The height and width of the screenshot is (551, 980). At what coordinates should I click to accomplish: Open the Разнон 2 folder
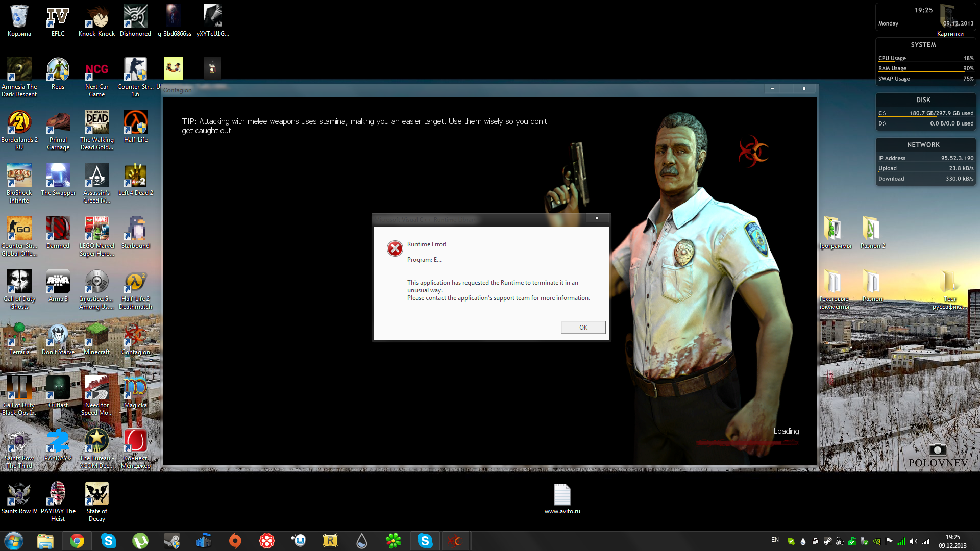coord(873,233)
